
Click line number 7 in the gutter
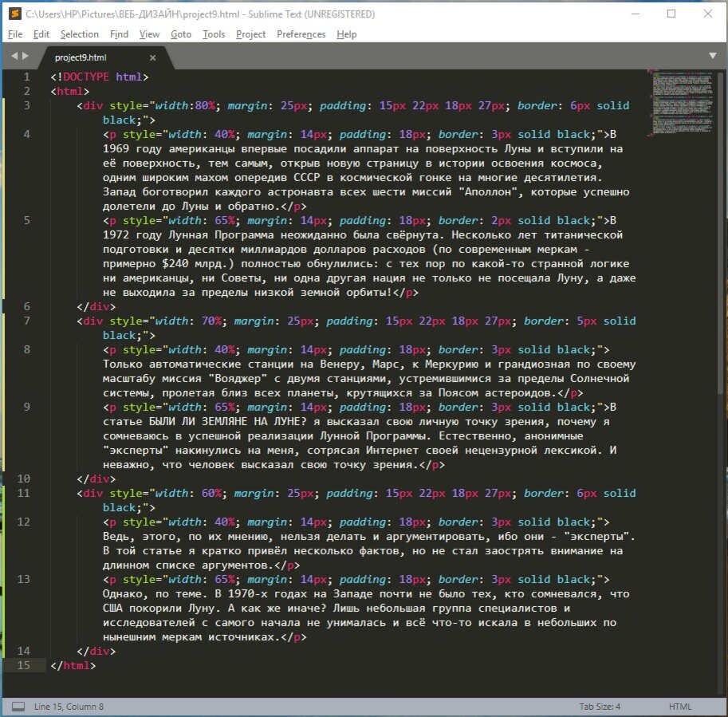[27, 321]
